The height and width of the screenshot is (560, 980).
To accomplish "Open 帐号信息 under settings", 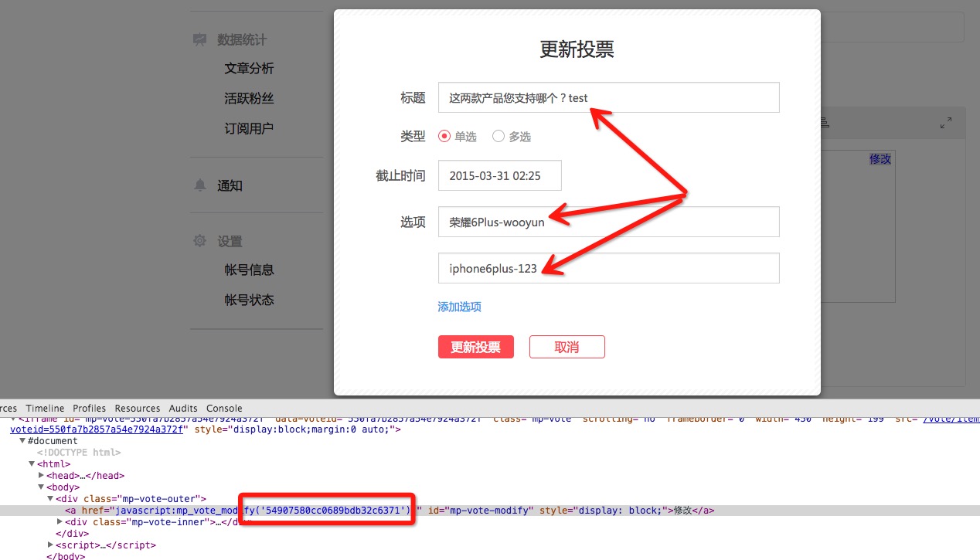I will 249,270.
